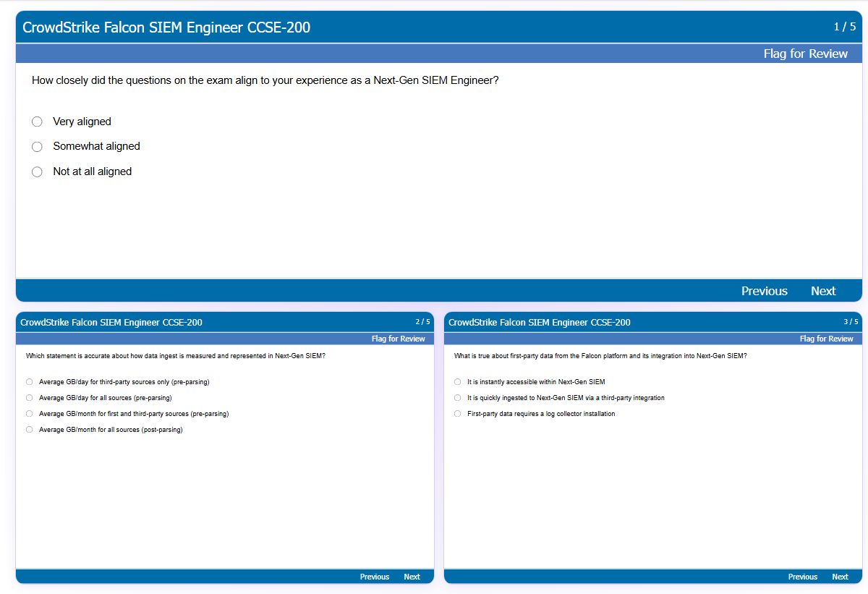Select "quickly ingested via a third-party integration" option
The width and height of the screenshot is (868, 594).
(x=458, y=398)
